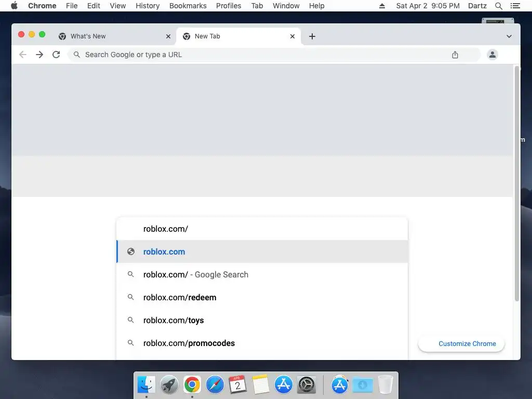This screenshot has width=532, height=399.
Task: Open Notes from the Dock
Action: tap(261, 385)
